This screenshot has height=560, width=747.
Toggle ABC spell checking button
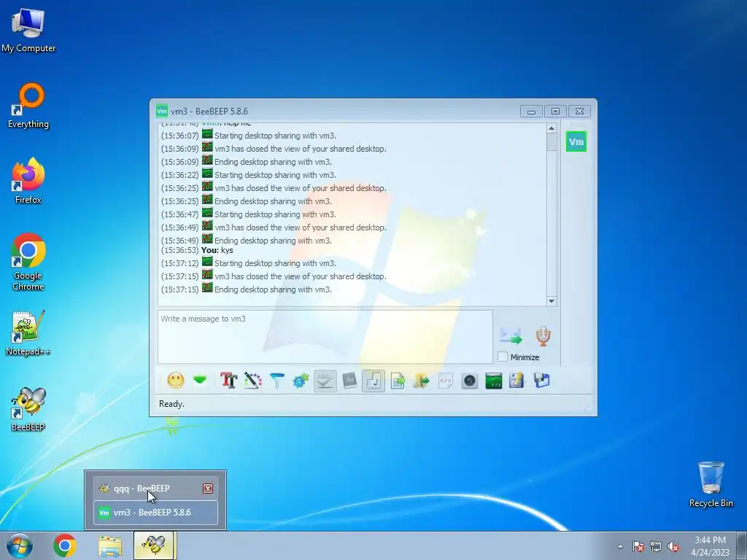(325, 381)
